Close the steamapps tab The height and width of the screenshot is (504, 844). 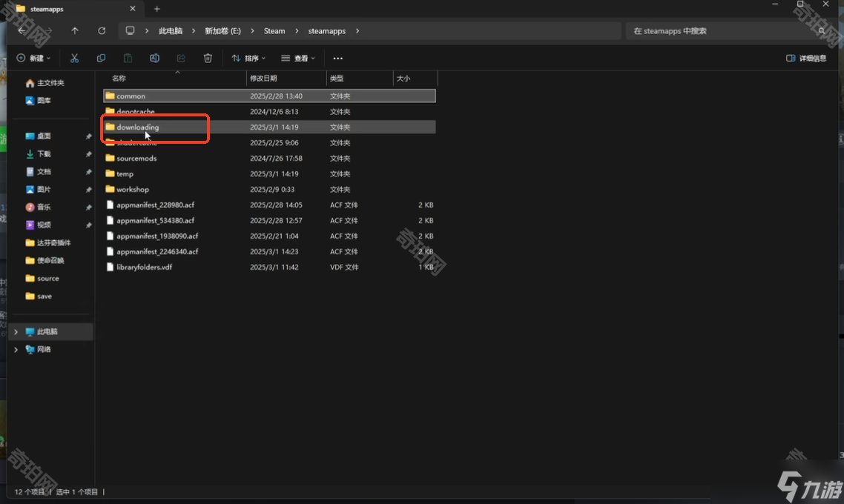click(133, 9)
